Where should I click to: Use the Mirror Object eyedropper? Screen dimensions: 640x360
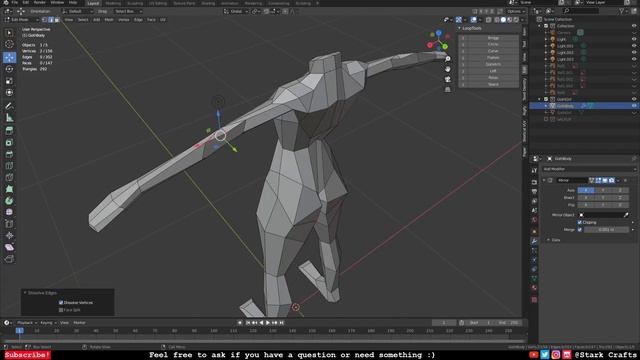click(x=626, y=215)
